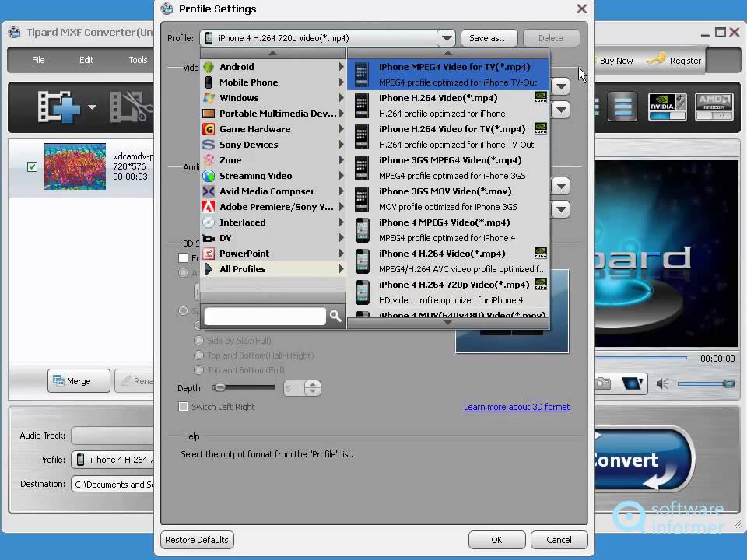Click the Zune category icon
The height and width of the screenshot is (560, 747).
coord(209,160)
